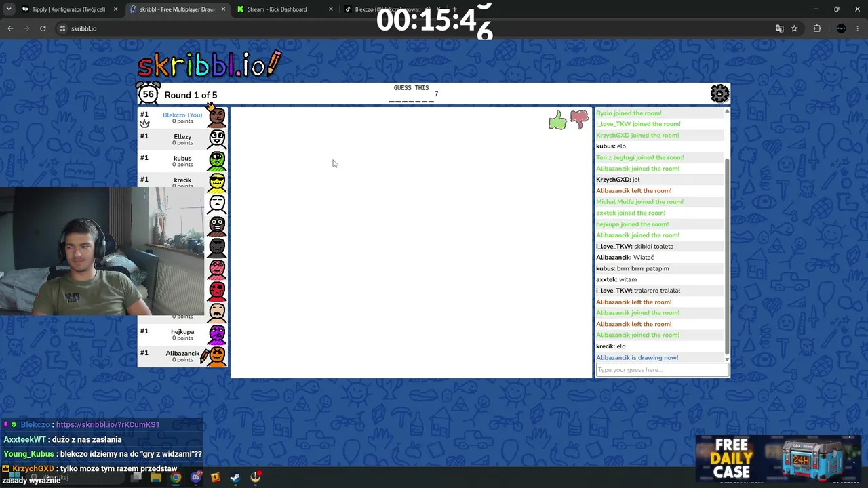Reload the skribbl.io page

pos(43,28)
